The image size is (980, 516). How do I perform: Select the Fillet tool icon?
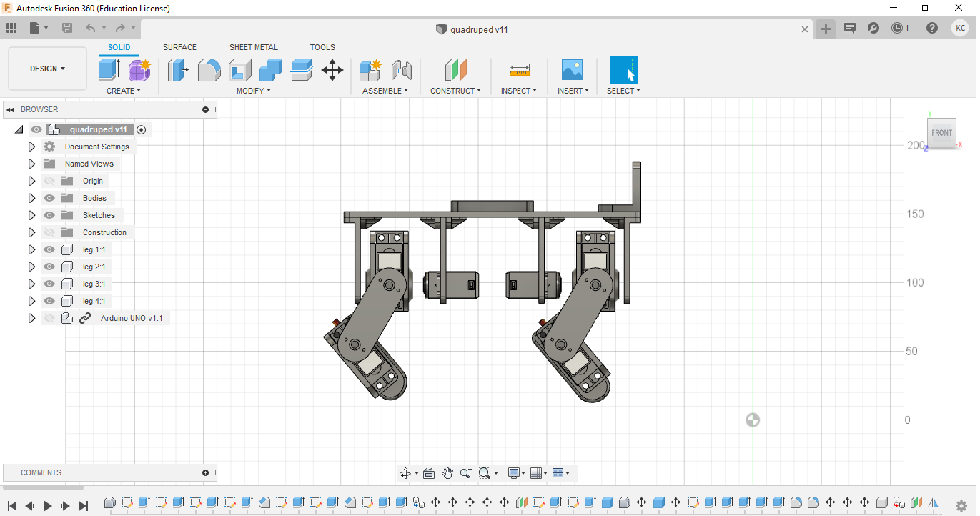[x=209, y=70]
